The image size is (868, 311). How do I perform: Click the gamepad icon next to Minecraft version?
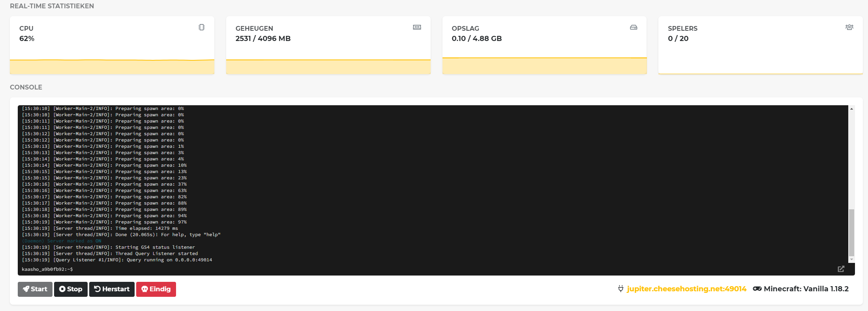point(757,289)
